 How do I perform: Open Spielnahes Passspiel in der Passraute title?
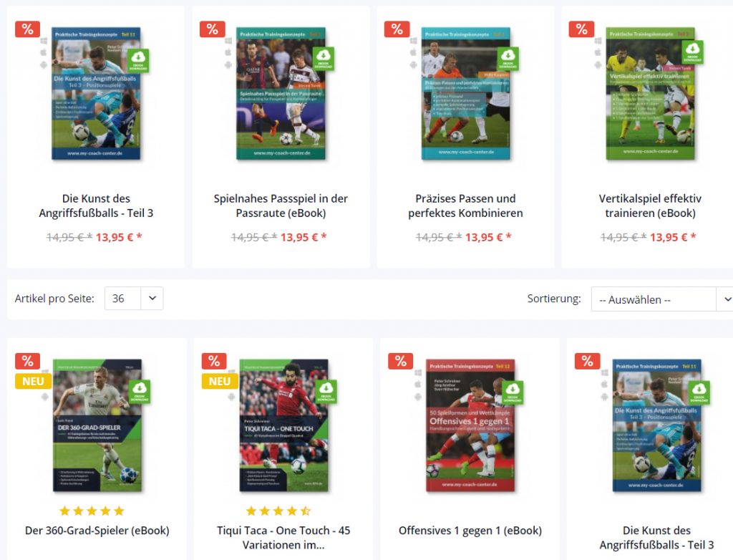point(281,206)
